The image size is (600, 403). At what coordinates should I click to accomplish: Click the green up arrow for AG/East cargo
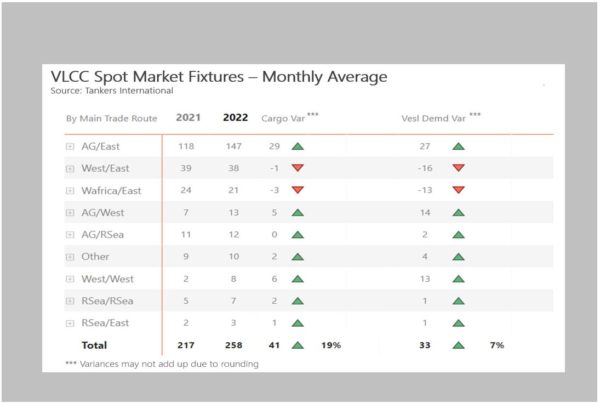(x=298, y=146)
